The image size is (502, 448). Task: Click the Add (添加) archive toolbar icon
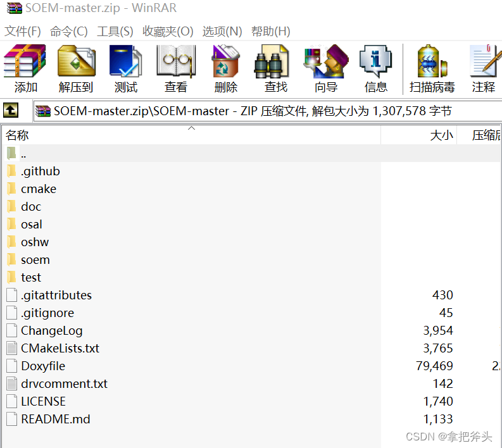coord(25,61)
